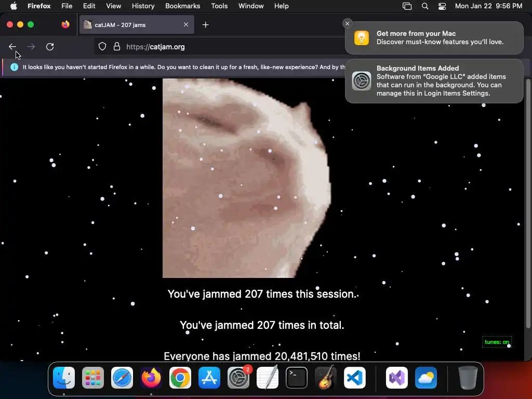Image resolution: width=532 pixels, height=399 pixels.
Task: Click the Firefox icon in the Dock
Action: pos(151,378)
